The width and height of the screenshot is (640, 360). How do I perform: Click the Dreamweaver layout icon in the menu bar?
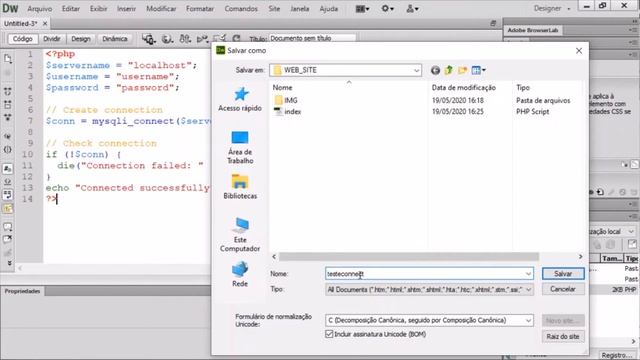(x=362, y=9)
